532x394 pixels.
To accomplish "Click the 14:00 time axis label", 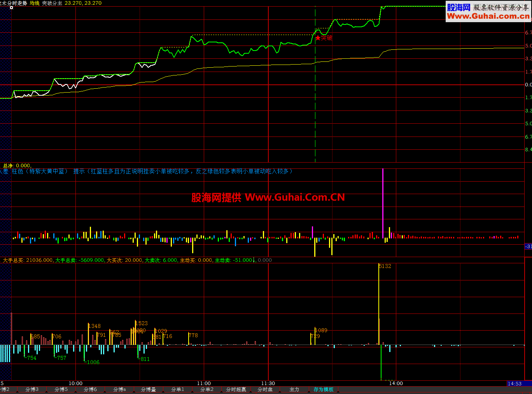I will [396, 383].
